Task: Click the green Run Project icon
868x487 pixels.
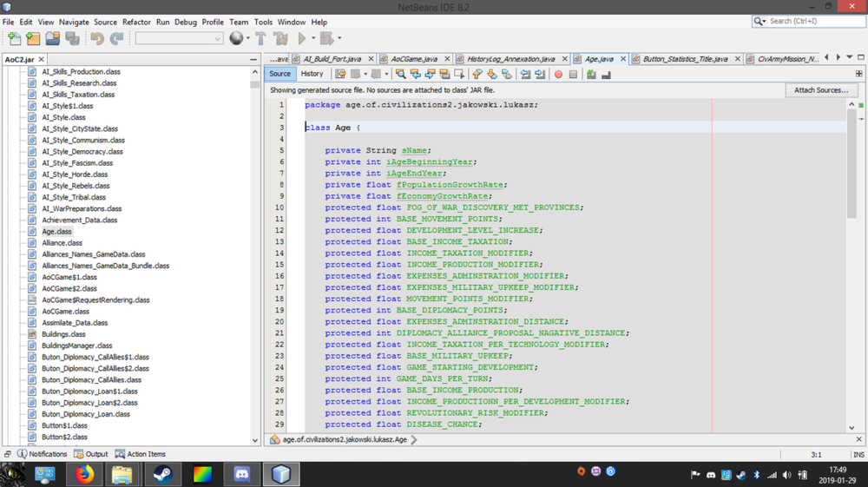Action: pos(302,38)
